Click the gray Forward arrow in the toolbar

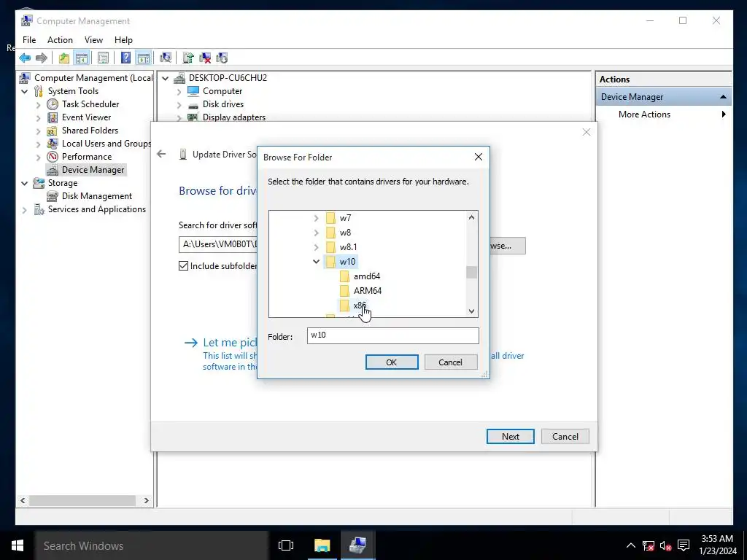(42, 58)
